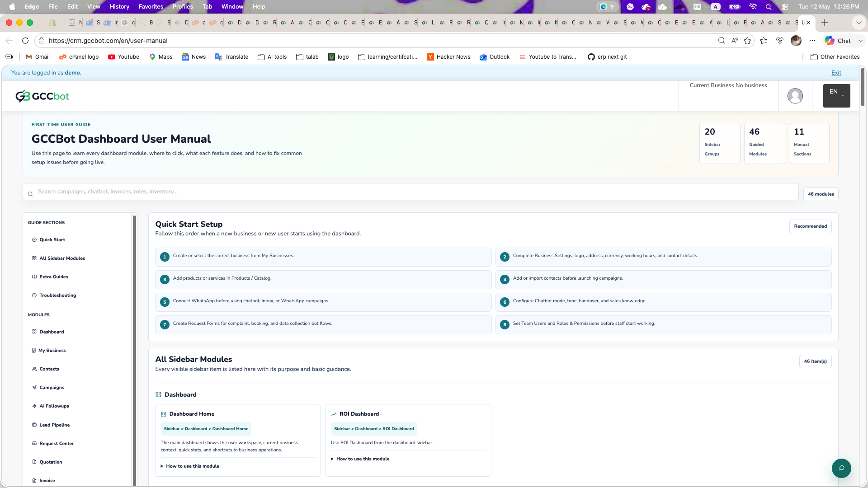Screen dimensions: 868x488
Task: Open the user profile avatar
Action: pos(795,96)
